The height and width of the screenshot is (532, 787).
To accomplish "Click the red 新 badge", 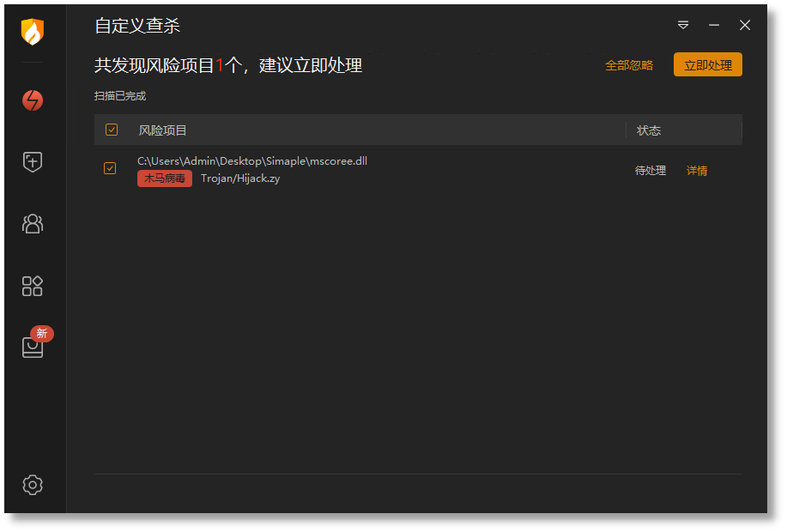I will tap(42, 333).
